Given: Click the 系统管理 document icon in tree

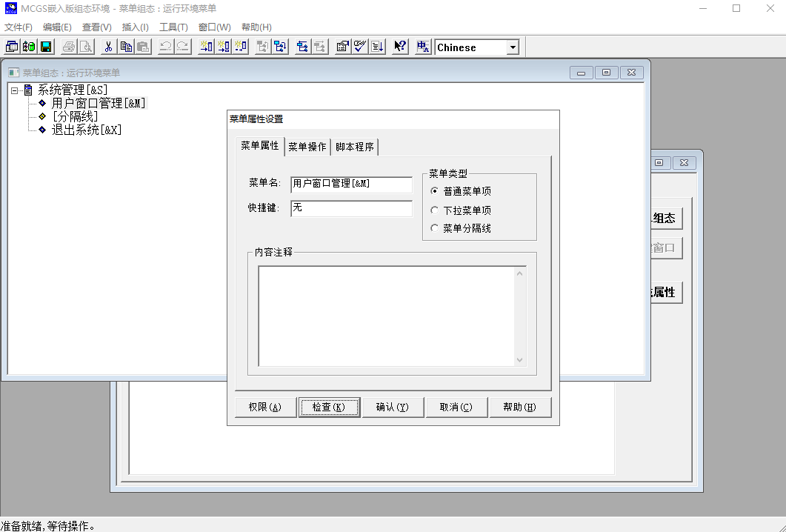Looking at the screenshot, I should tap(29, 90).
